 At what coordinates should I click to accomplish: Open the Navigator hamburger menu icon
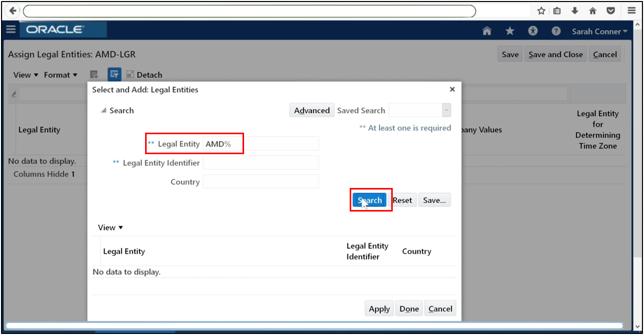coord(11,29)
